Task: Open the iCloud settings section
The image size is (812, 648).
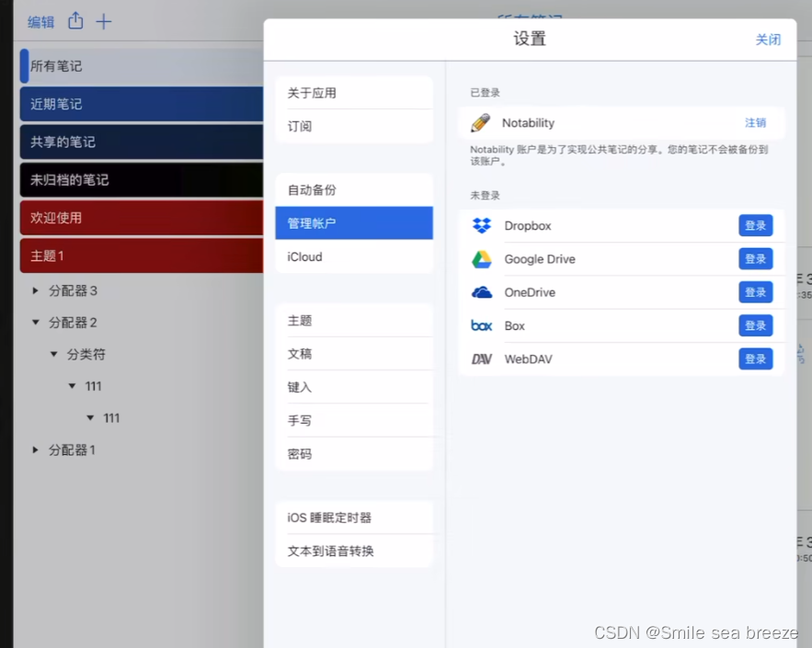Action: (354, 256)
